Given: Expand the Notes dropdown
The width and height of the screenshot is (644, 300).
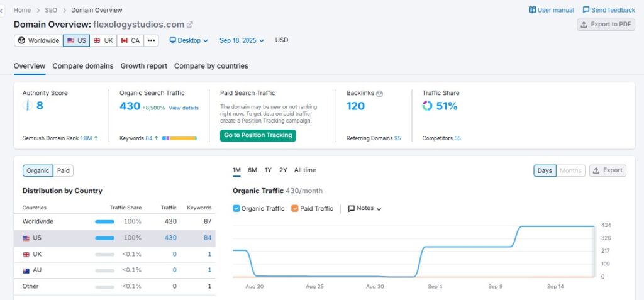Looking at the screenshot, I should tap(365, 208).
